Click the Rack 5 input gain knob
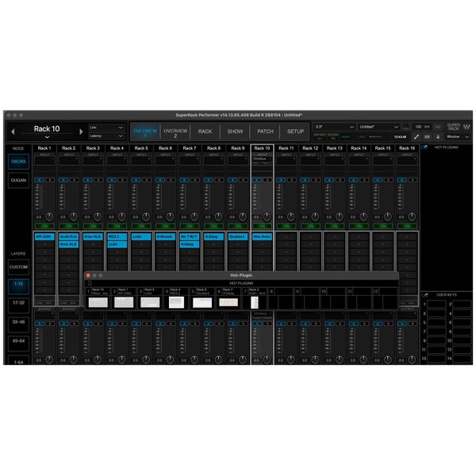476x476 pixels. tap(146, 217)
